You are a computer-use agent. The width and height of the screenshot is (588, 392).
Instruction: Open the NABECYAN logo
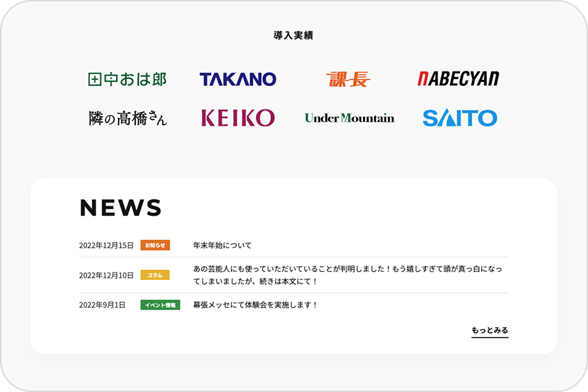click(x=458, y=79)
